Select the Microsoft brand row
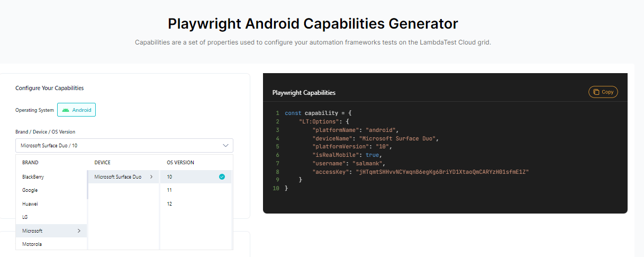The height and width of the screenshot is (257, 644). [51, 231]
